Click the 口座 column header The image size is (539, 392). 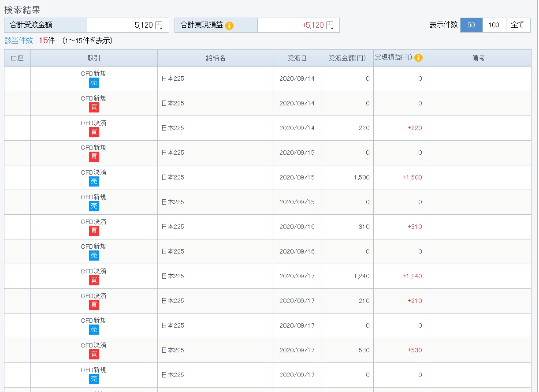pos(17,58)
